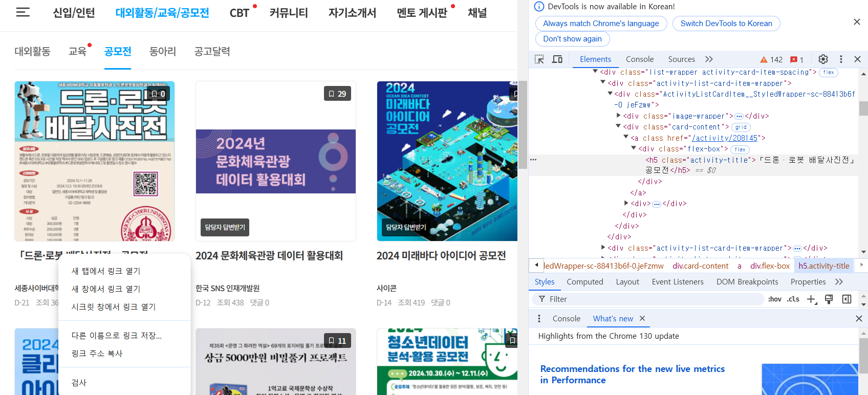868x395 pixels.
Task: Open the DevTools customize three-dot menu
Action: 841,59
